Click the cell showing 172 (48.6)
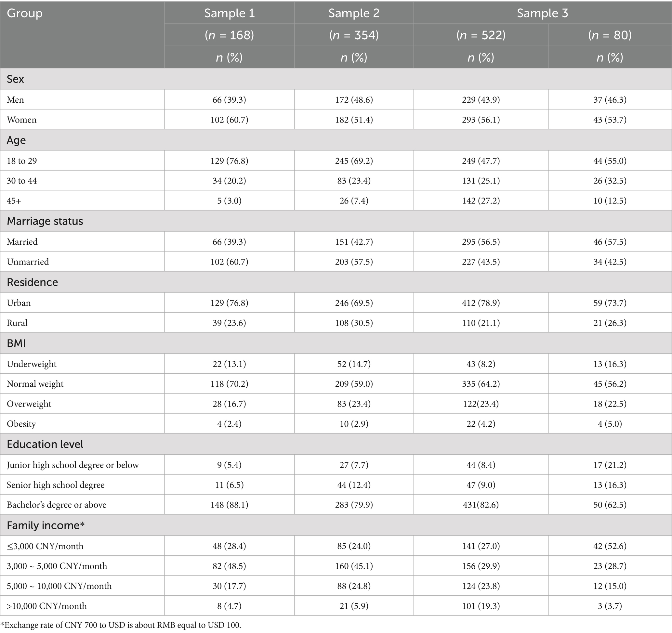Screen dimensions: 672x633 click(x=354, y=100)
